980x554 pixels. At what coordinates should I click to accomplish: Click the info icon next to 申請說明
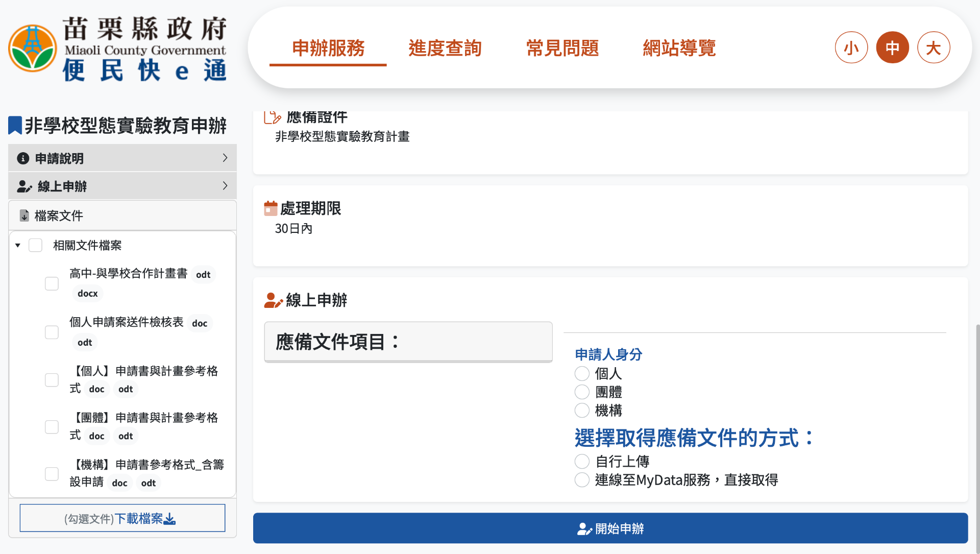23,158
